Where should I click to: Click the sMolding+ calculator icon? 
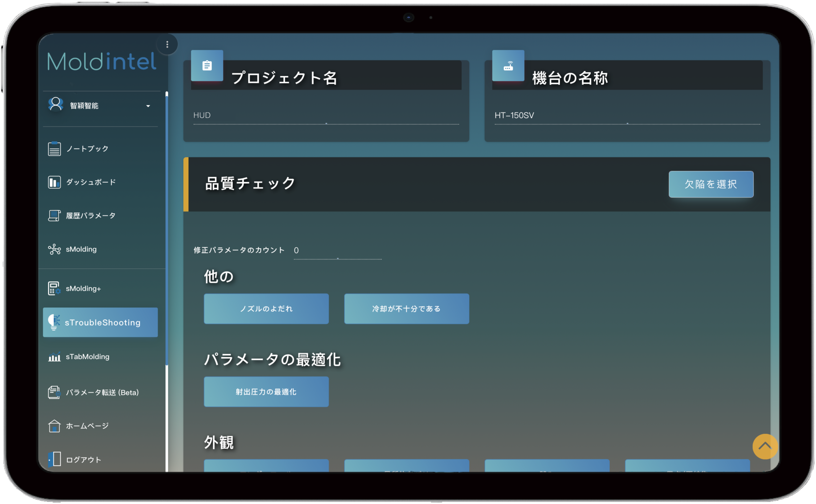click(x=54, y=289)
